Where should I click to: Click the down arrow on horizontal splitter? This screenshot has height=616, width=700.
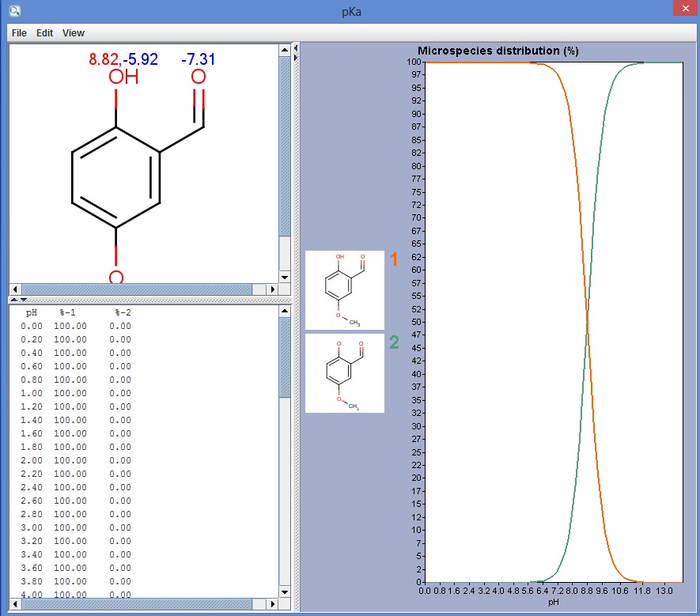point(23,299)
